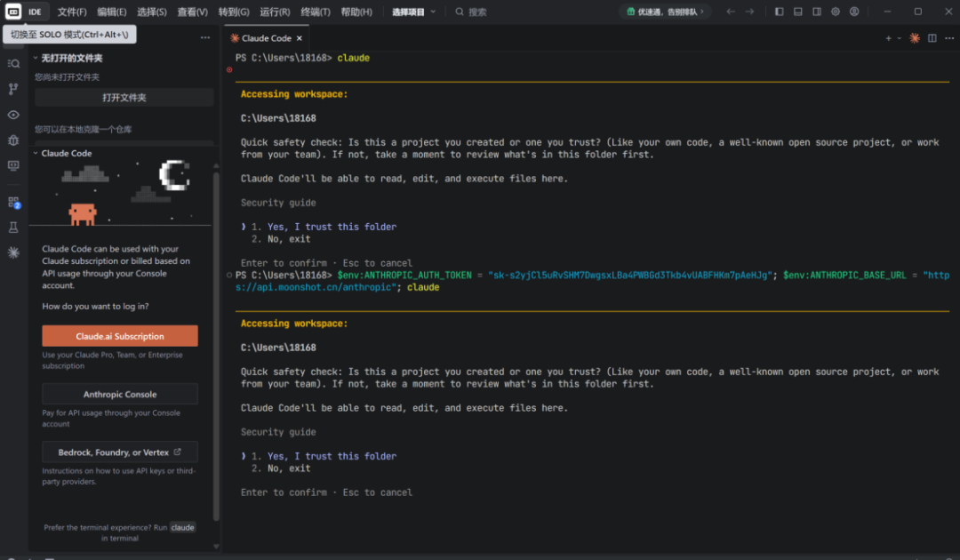Open the 转到(G) menu
960x560 pixels.
(x=233, y=12)
